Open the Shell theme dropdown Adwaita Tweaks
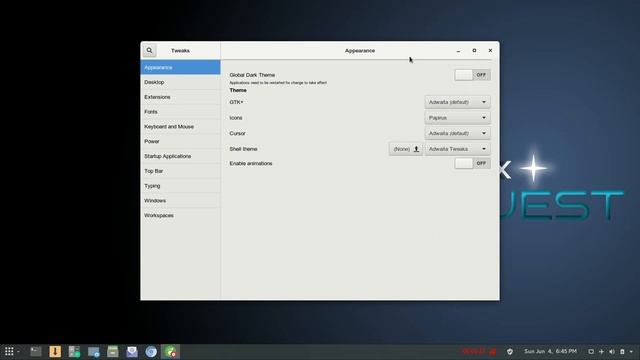The width and height of the screenshot is (640, 360). click(457, 149)
